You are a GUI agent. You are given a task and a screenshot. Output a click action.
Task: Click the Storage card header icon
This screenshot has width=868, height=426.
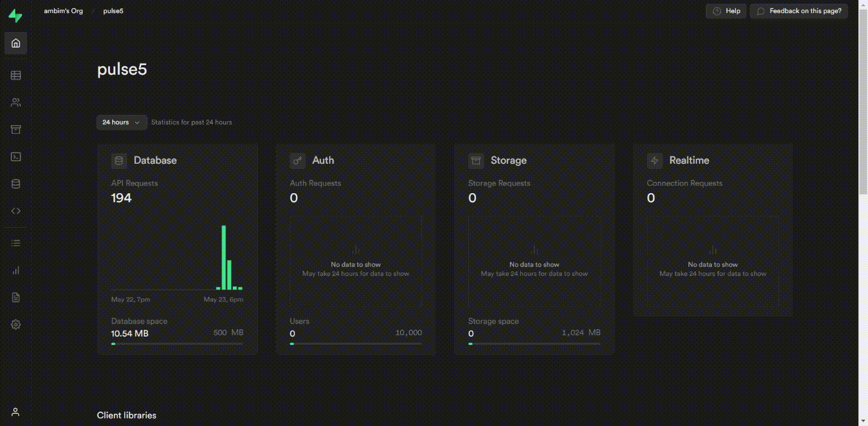[x=476, y=160]
